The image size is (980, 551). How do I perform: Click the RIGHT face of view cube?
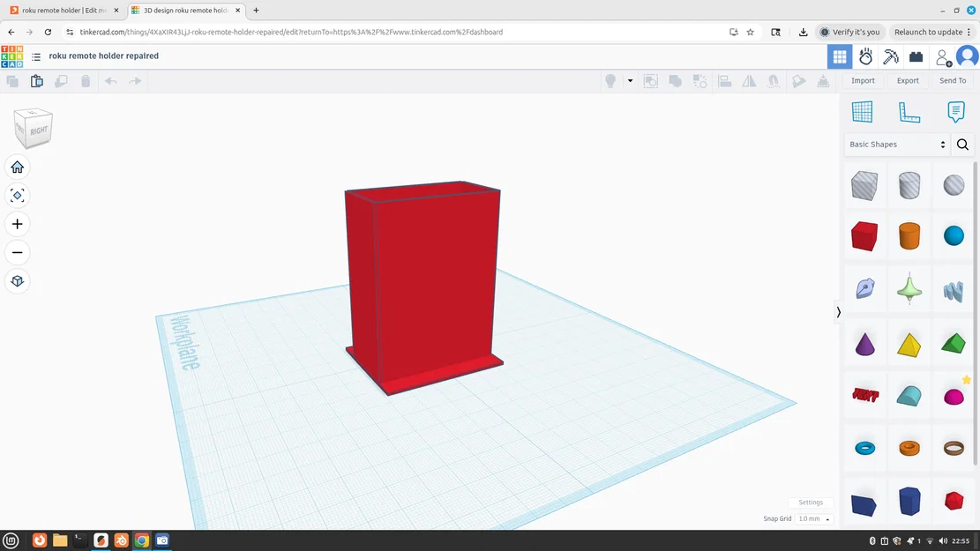tap(39, 131)
